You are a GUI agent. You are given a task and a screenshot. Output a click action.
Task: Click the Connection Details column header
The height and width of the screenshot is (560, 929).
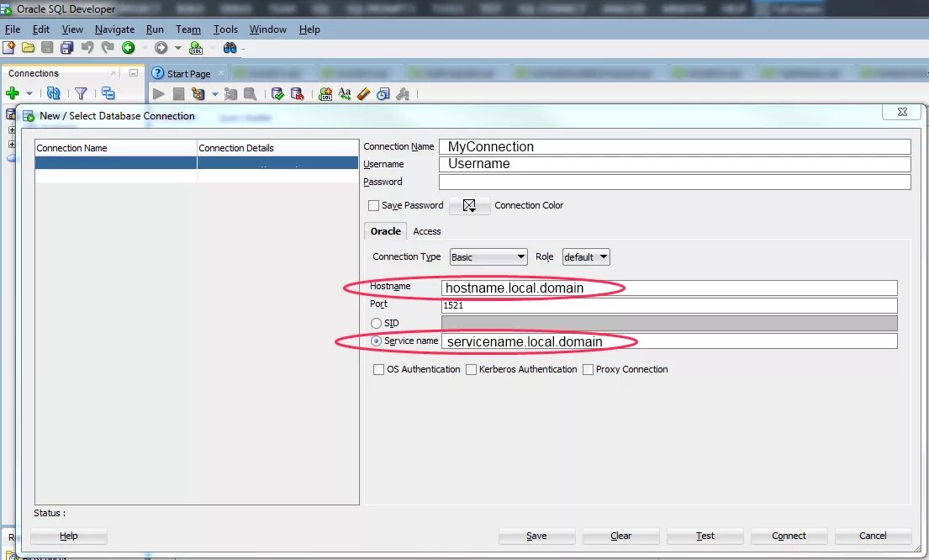click(x=277, y=147)
